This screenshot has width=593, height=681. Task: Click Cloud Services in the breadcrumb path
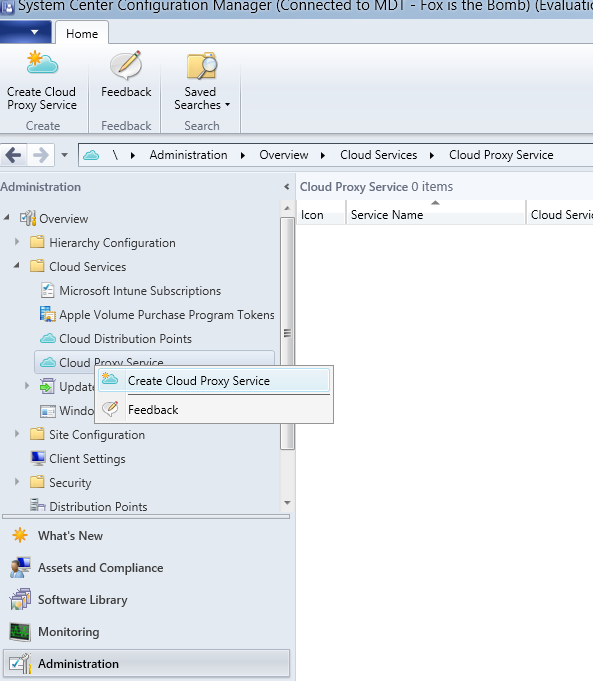pyautogui.click(x=378, y=155)
